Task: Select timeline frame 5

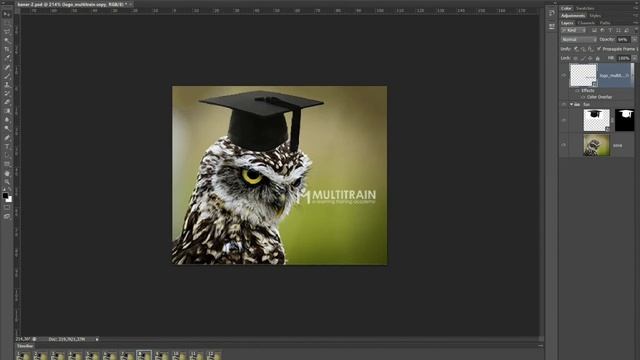Action: coord(92,356)
